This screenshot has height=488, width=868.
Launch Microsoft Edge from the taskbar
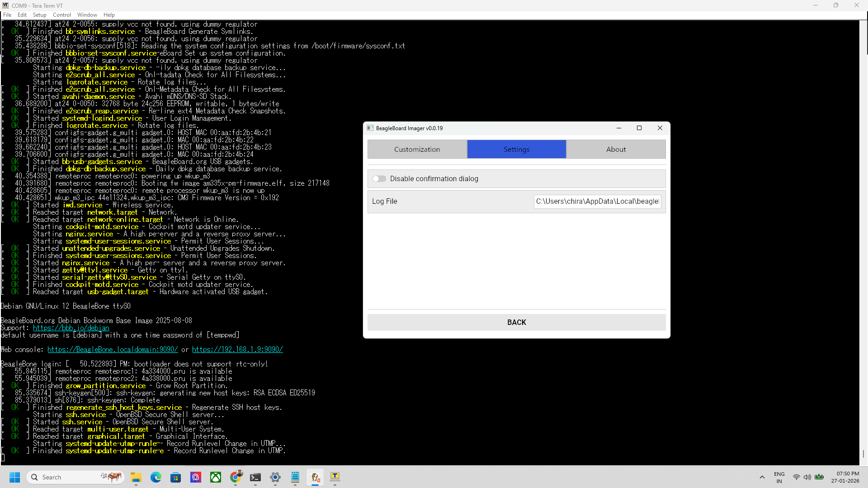click(x=156, y=477)
